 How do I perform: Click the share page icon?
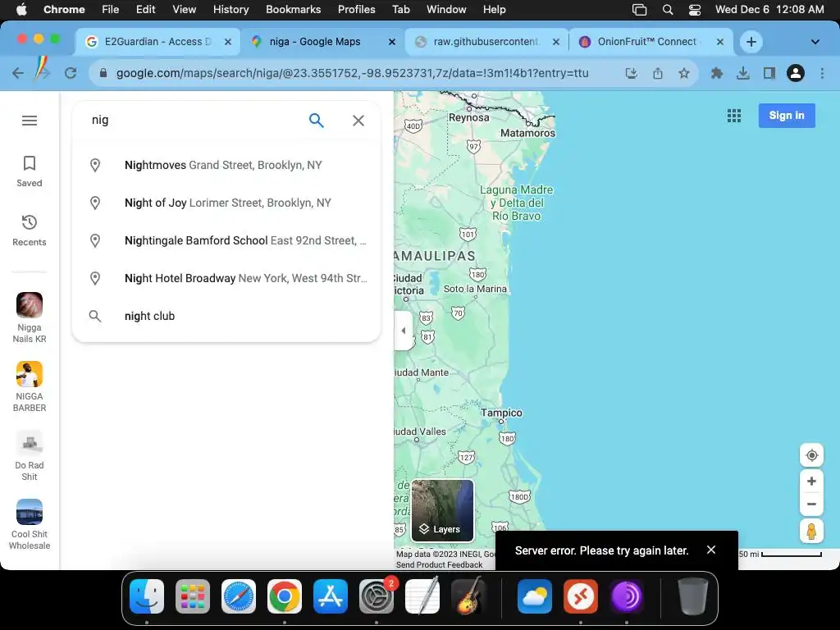click(x=658, y=73)
